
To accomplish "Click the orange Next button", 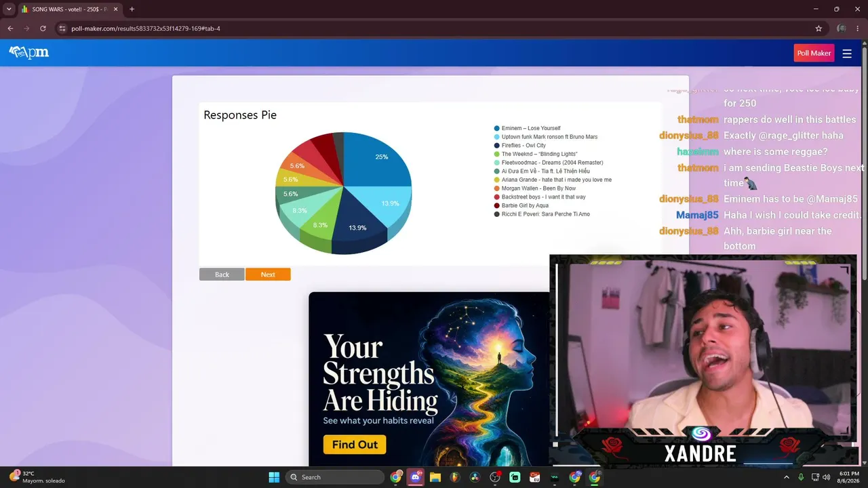I will pos(268,274).
